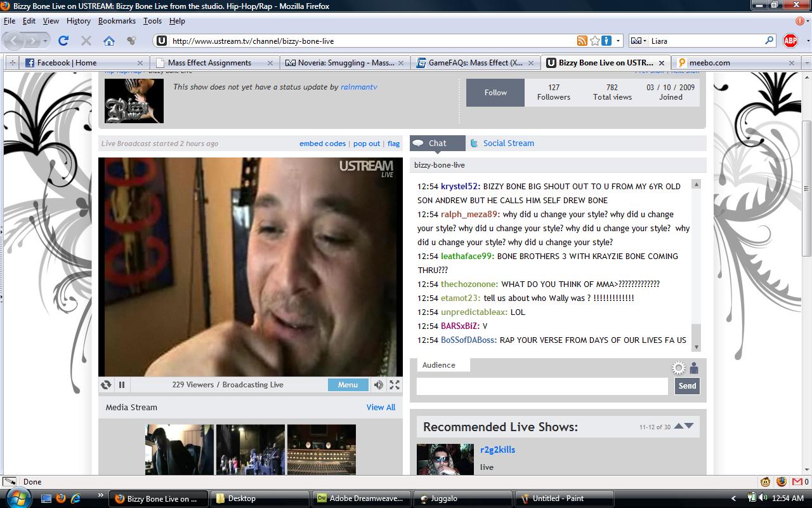Click the Send chat button
The image size is (812, 508).
tap(687, 386)
